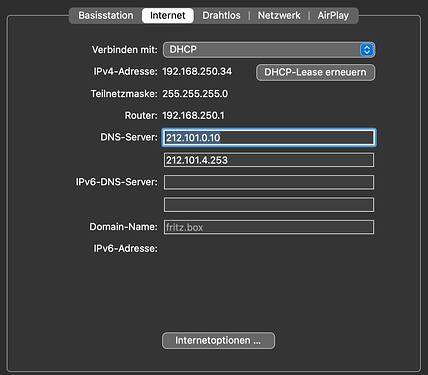Click the Verbinden mit label
428x375 pixels.
tap(125, 50)
